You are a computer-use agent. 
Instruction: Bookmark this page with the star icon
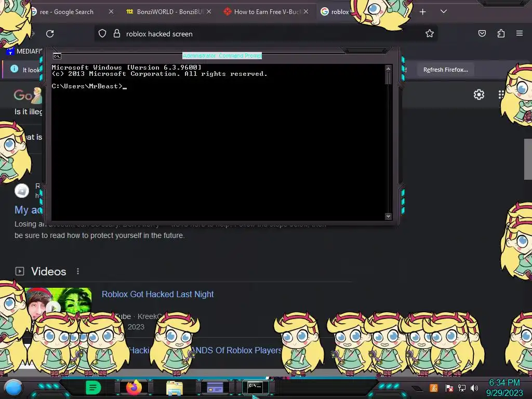click(x=430, y=33)
